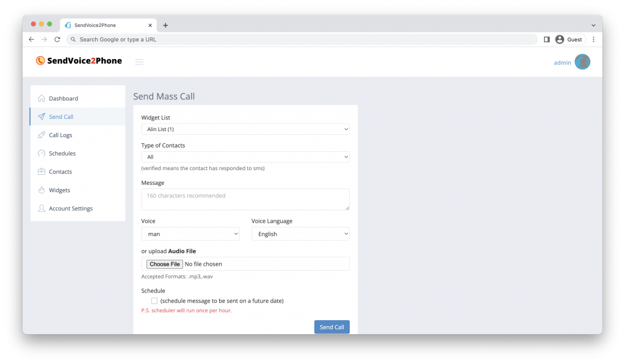The image size is (625, 364).
Task: Open the Voice Language dropdown
Action: 300,234
